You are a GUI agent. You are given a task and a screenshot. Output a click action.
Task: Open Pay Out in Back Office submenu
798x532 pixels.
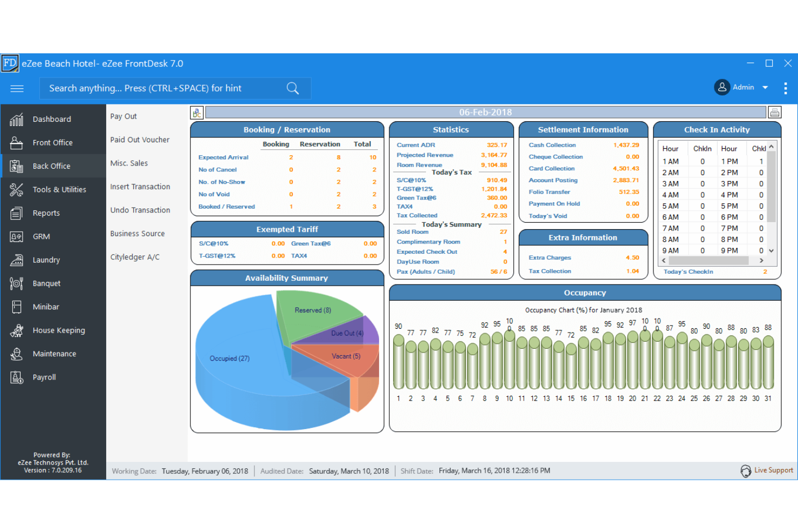(x=123, y=116)
